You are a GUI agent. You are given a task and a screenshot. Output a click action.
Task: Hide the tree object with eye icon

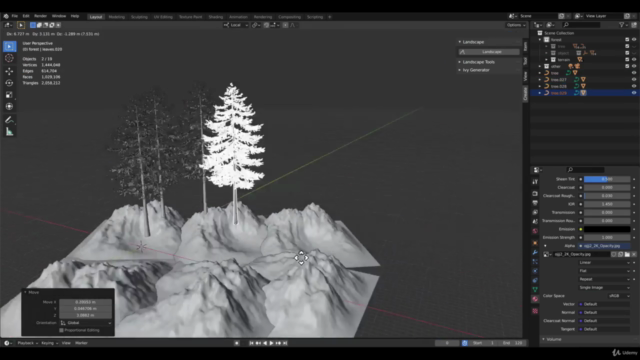coord(634,73)
